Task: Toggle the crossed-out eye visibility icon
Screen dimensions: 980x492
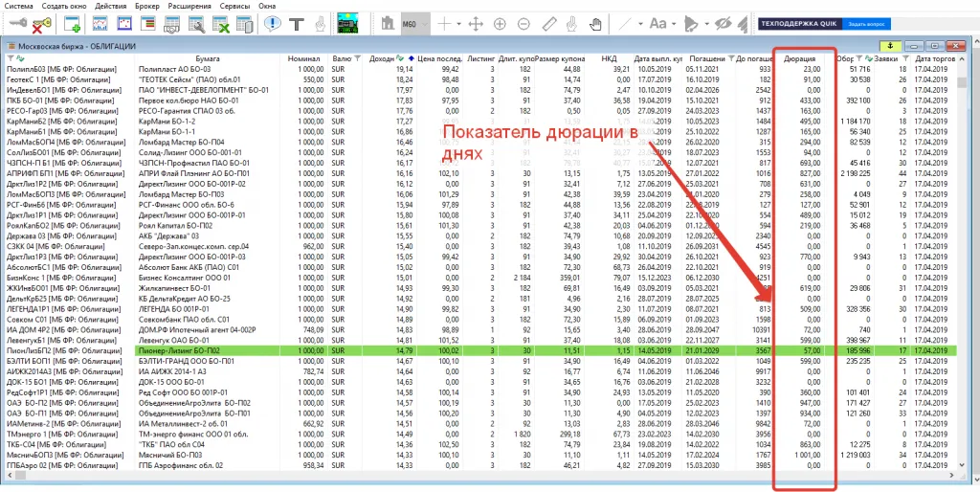Action: 724,24
